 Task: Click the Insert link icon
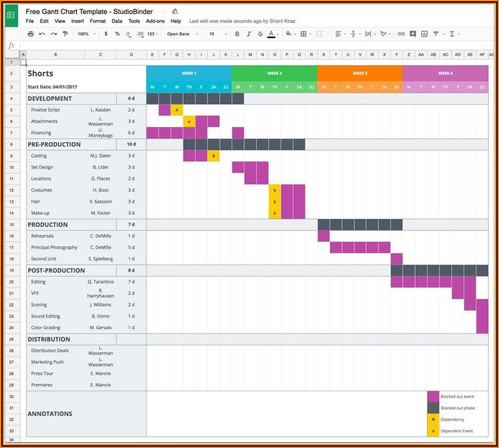click(401, 34)
